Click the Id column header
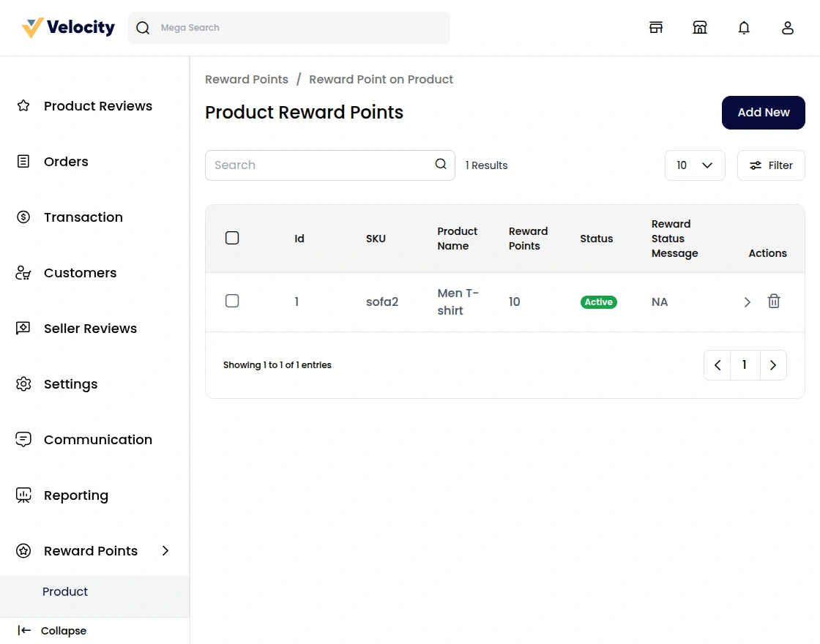This screenshot has width=820, height=644. [299, 239]
